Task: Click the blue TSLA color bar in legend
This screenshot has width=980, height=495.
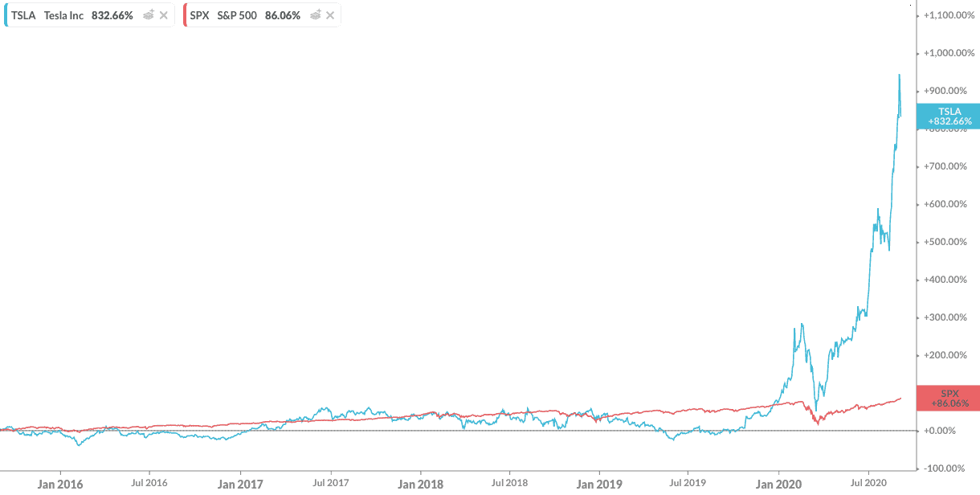Action: 6,15
